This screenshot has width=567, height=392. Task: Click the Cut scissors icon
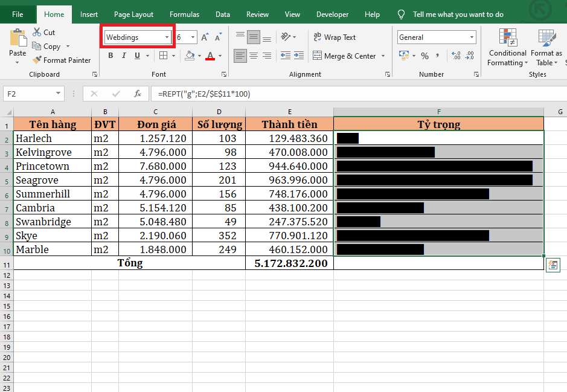pyautogui.click(x=37, y=32)
